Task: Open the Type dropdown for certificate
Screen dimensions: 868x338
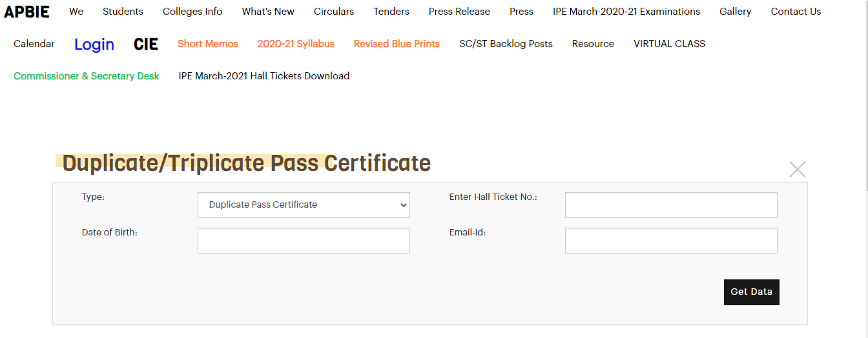Action: click(x=304, y=205)
